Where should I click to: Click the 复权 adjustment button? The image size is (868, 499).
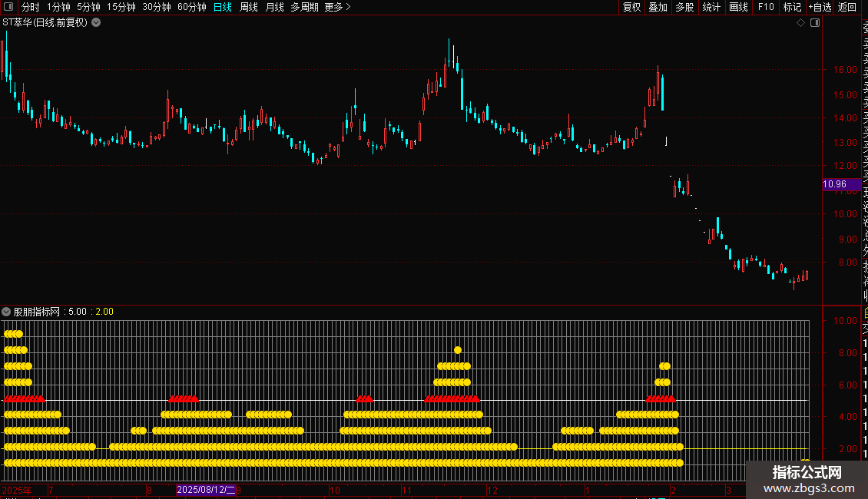point(631,8)
